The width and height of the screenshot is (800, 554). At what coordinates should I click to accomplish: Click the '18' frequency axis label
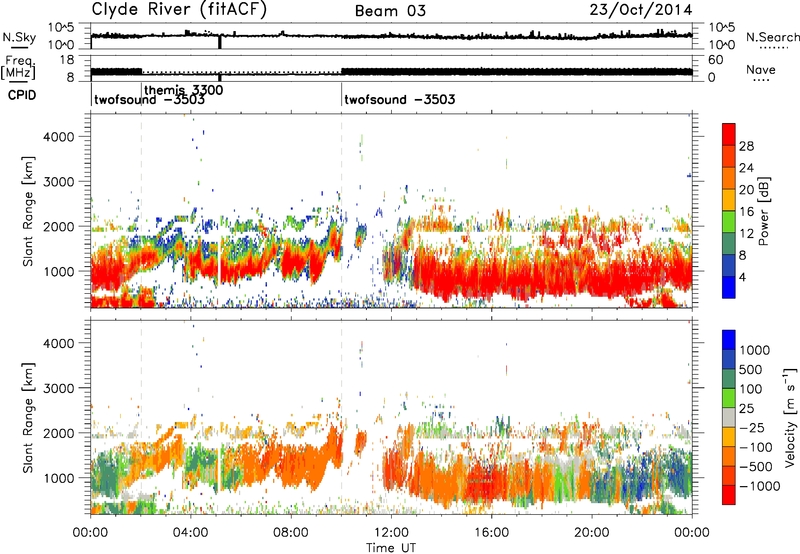coord(67,60)
